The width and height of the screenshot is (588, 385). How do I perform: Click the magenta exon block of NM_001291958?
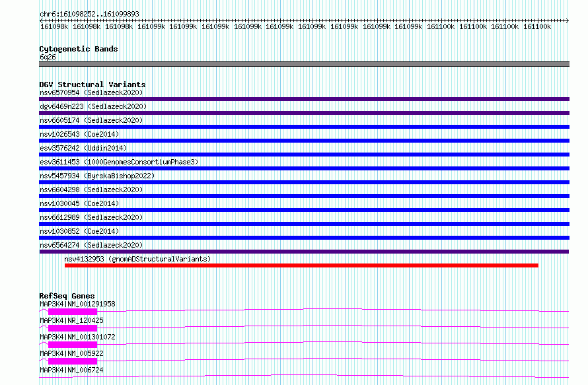pos(73,312)
